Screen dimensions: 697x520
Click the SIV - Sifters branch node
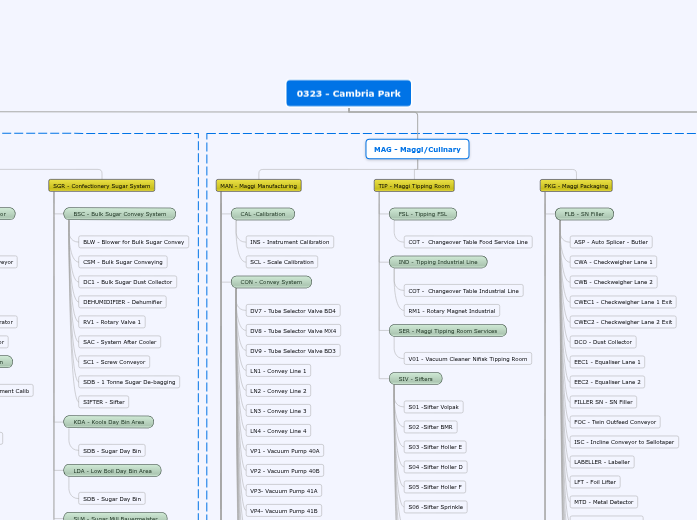click(415, 378)
